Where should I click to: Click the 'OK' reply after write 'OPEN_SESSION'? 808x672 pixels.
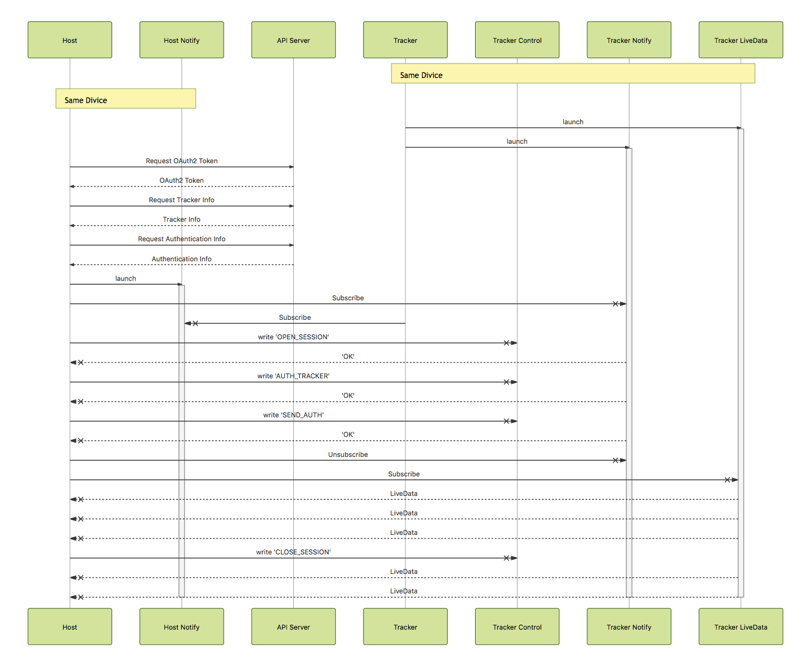click(x=348, y=357)
